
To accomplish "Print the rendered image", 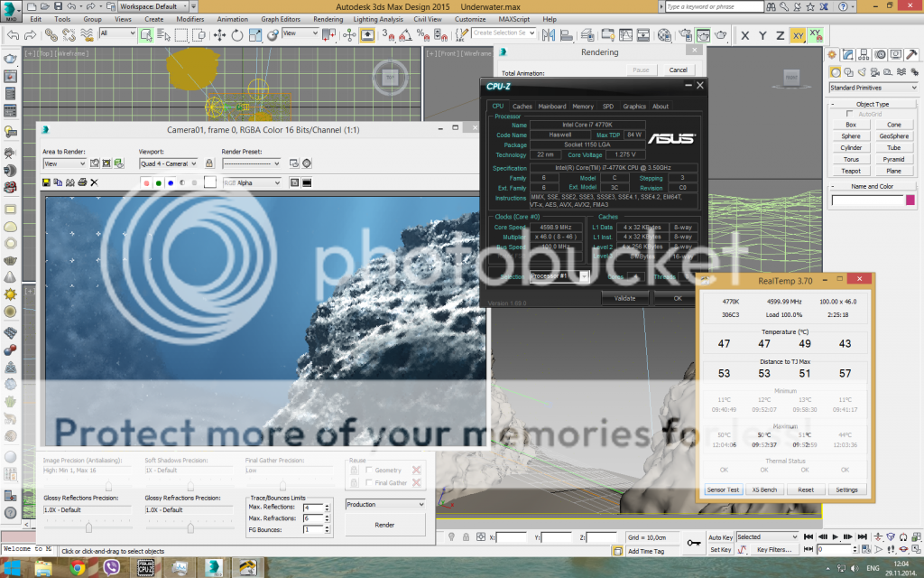I will point(82,182).
